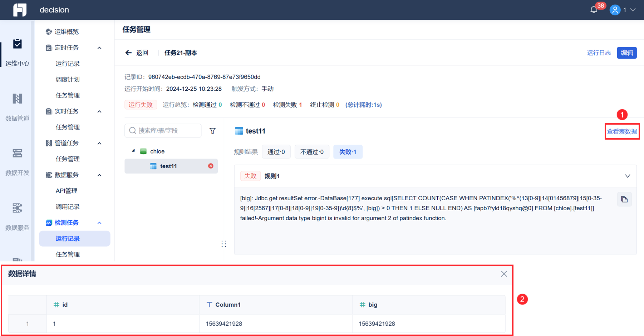Open 运行记录 under 定时任务

[68, 64]
